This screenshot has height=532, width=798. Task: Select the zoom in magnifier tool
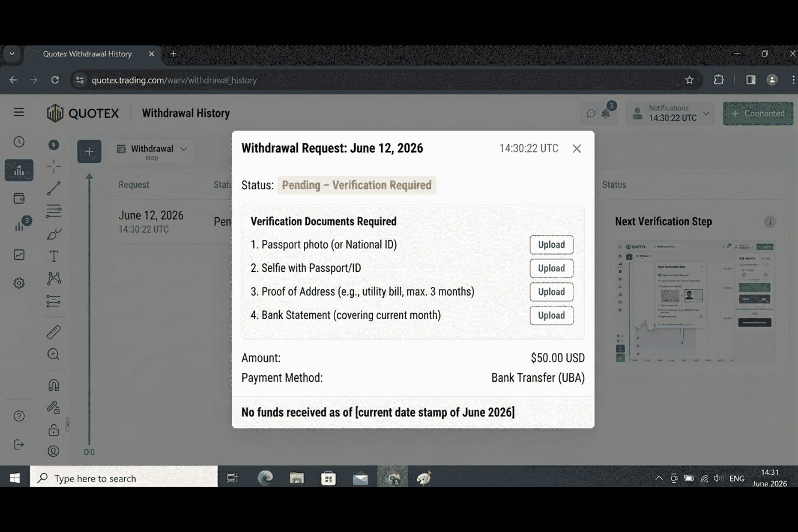[54, 354]
